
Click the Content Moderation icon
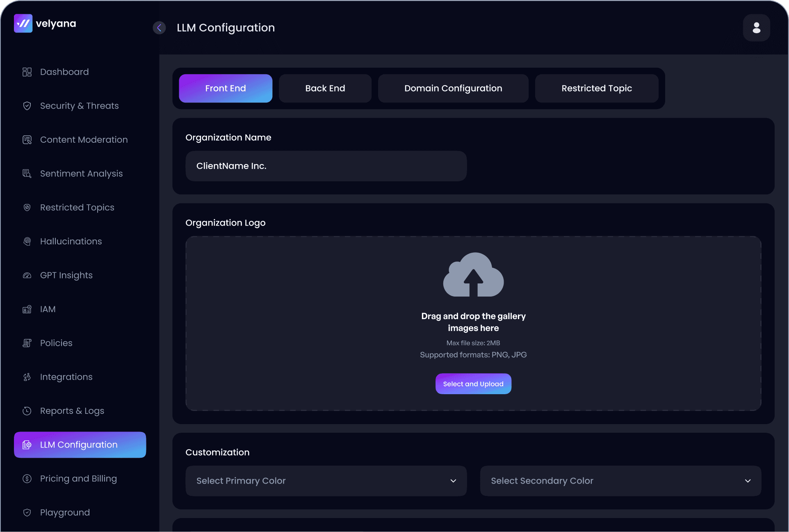click(x=27, y=140)
